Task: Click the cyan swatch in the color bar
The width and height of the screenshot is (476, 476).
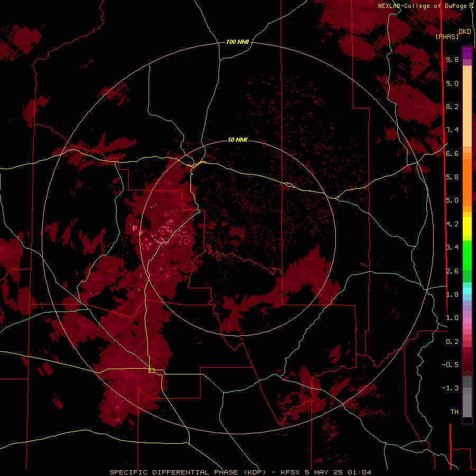Action: pyautogui.click(x=467, y=290)
